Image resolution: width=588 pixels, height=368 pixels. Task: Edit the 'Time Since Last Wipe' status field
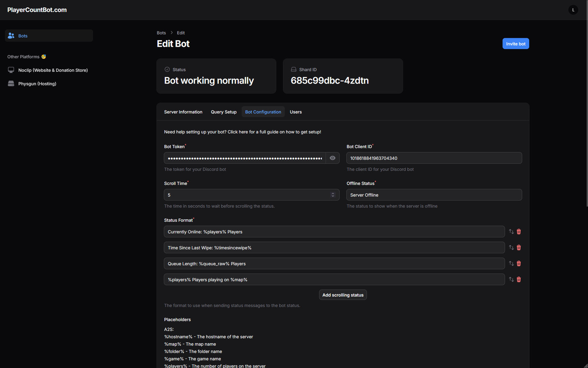(x=334, y=248)
